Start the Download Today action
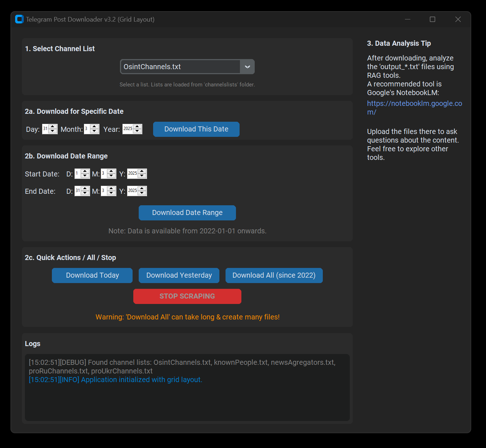Viewport: 486px width, 448px height. [x=92, y=275]
